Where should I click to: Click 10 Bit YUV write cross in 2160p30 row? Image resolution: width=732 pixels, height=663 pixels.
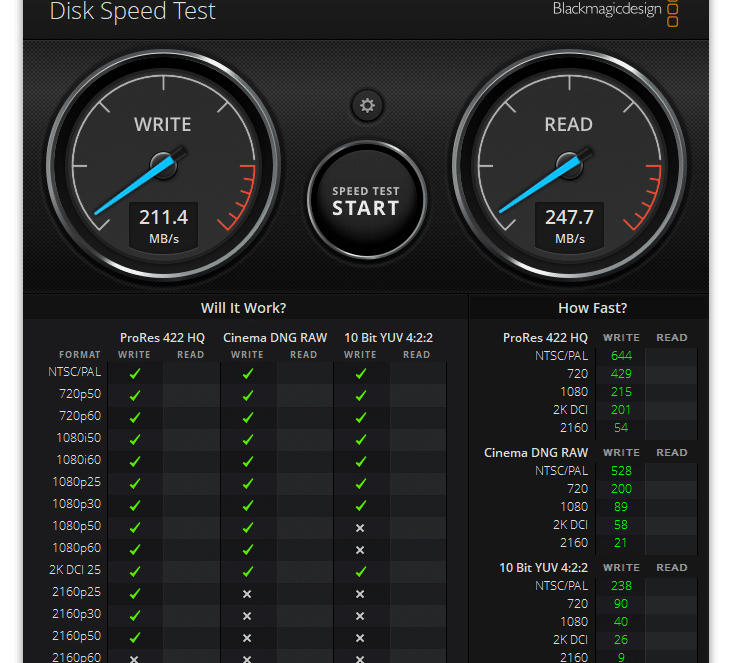[x=360, y=616]
